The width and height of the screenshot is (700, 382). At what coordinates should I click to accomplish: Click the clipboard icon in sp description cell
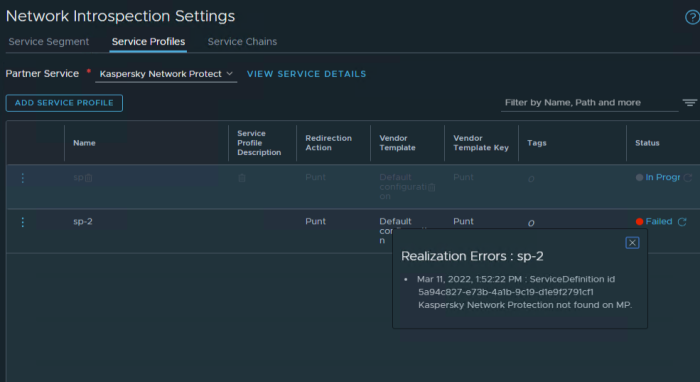[x=242, y=178]
